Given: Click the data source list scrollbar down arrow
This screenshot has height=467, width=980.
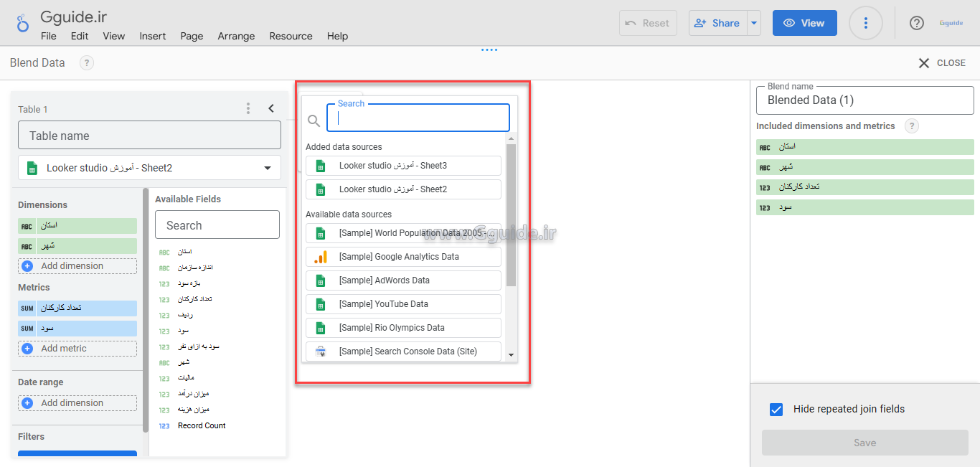Looking at the screenshot, I should [x=511, y=354].
